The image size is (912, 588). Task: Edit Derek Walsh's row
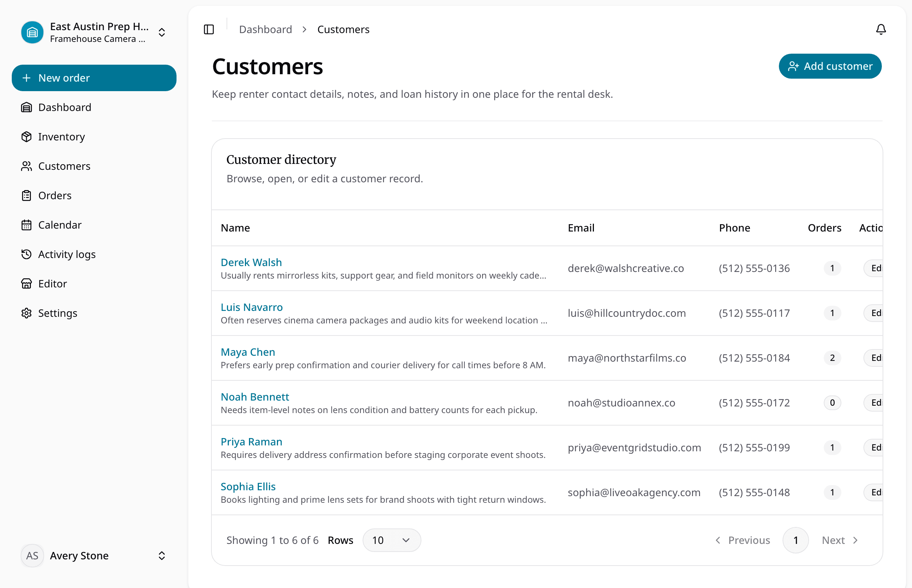pos(873,268)
